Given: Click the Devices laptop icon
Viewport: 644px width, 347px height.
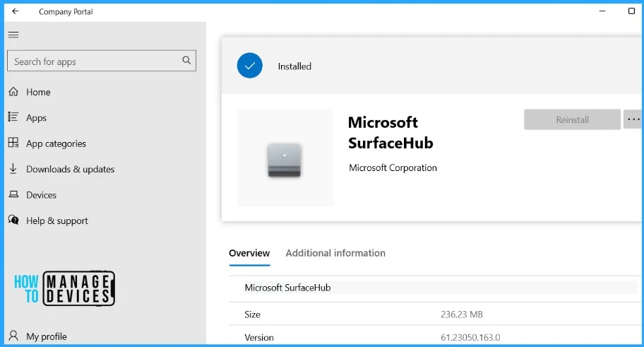Looking at the screenshot, I should [x=13, y=194].
